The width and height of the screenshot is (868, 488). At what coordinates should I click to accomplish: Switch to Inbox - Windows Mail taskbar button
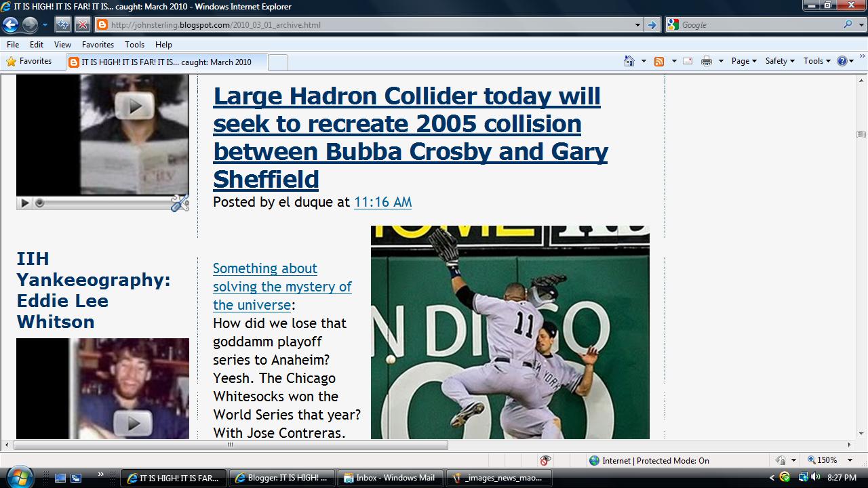point(390,478)
